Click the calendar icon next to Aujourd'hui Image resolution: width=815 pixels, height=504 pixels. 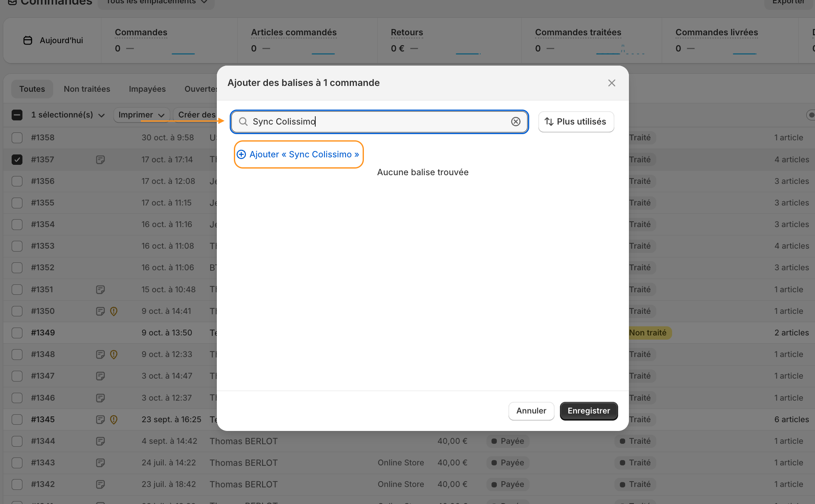28,41
